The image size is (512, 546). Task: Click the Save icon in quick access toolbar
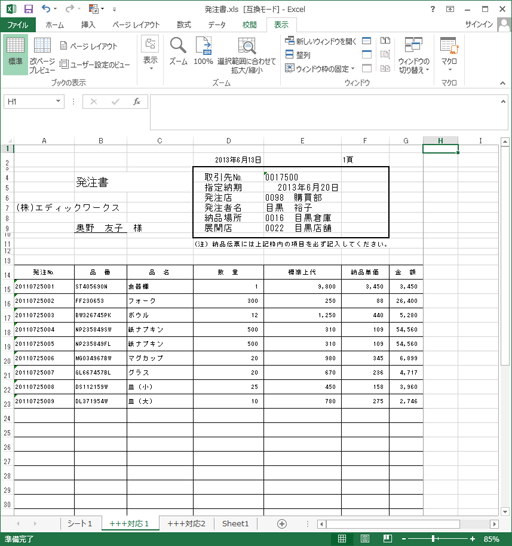(28, 9)
